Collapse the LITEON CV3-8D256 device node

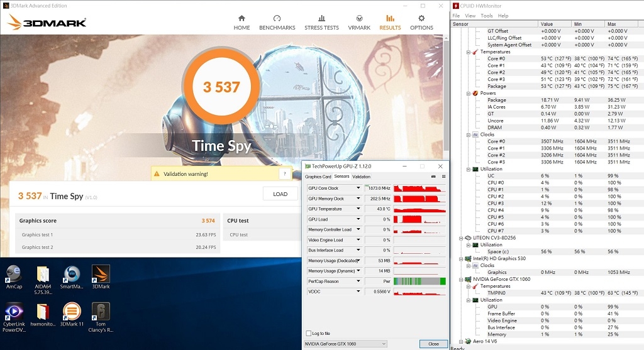pyautogui.click(x=461, y=238)
